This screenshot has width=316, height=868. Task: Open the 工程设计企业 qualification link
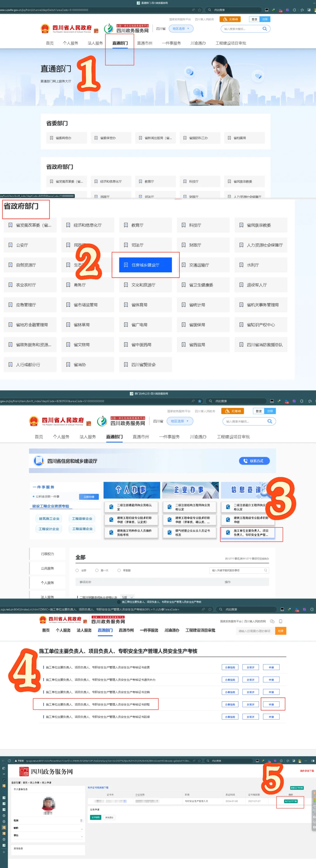[49, 529]
